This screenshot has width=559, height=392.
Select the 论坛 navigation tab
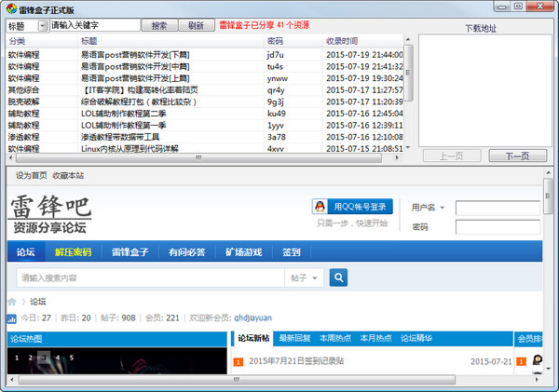click(x=26, y=252)
